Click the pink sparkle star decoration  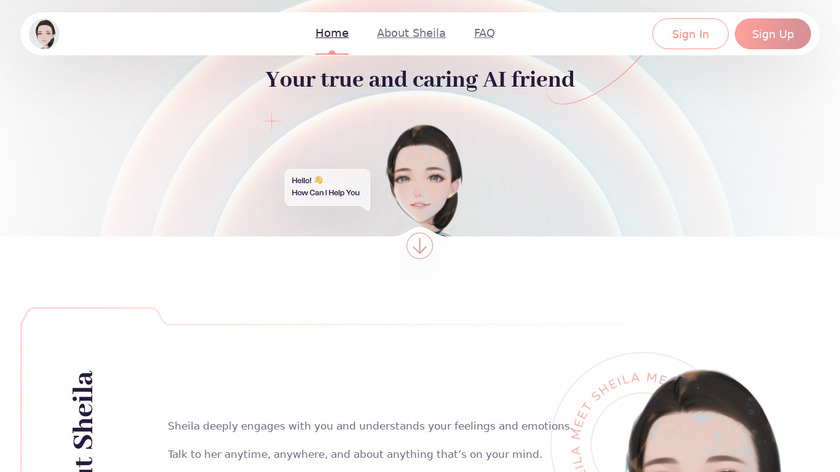[272, 121]
